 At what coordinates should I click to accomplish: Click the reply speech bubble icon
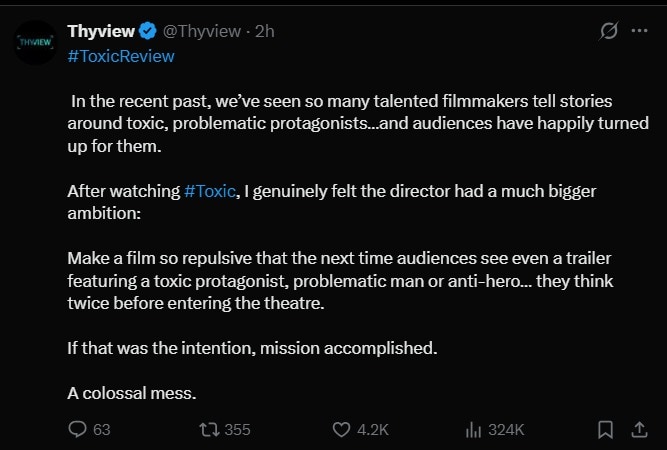(x=77, y=429)
